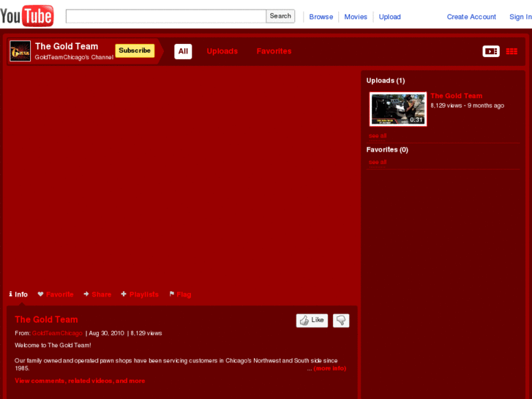Click the Uploads (1) heading
The width and height of the screenshot is (532, 399).
tap(386, 81)
